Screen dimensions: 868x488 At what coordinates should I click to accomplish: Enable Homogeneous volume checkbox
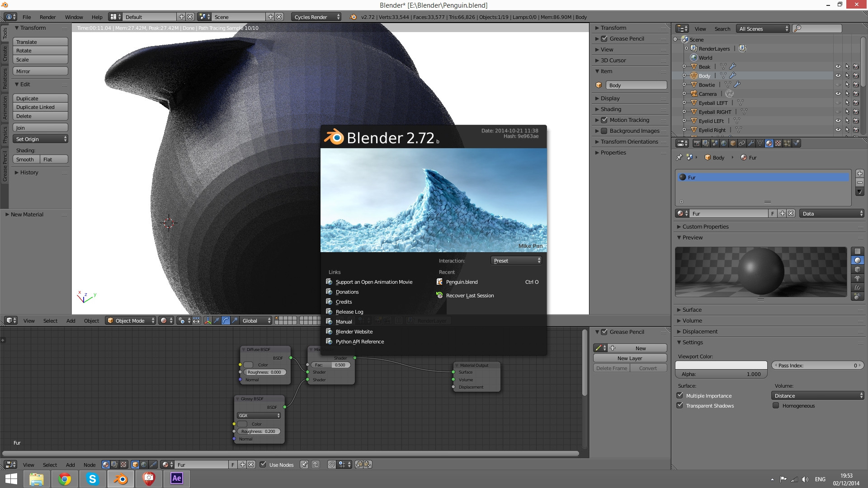[x=776, y=405]
